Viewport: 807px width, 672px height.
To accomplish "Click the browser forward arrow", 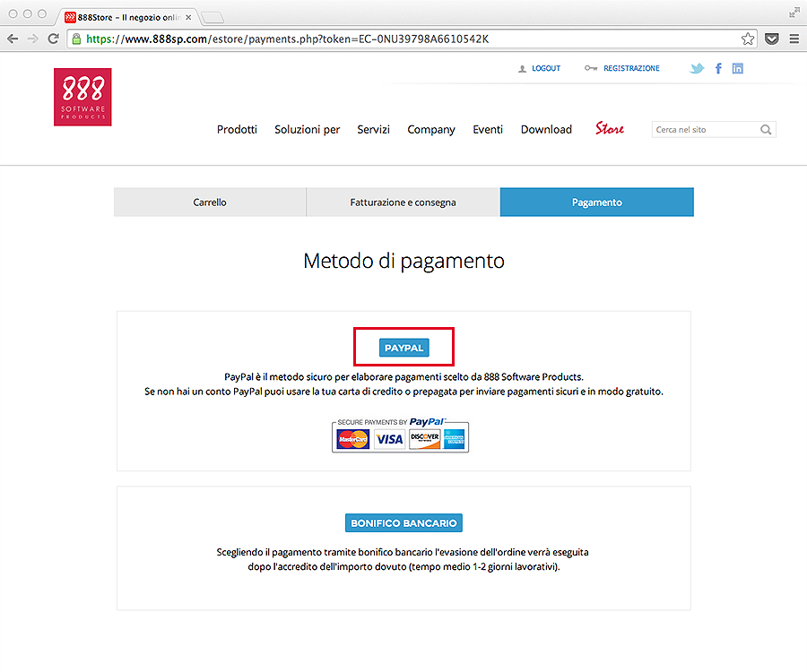I will click(33, 39).
